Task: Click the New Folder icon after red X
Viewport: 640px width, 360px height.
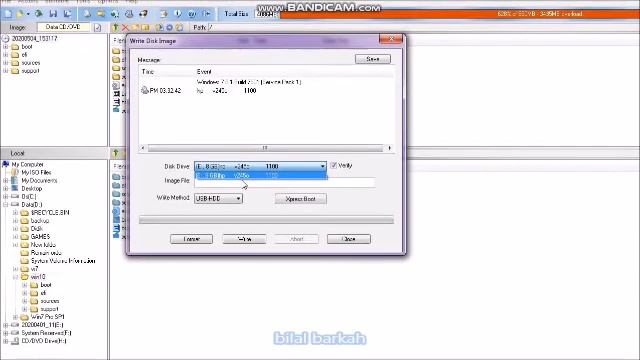Action: (x=135, y=27)
